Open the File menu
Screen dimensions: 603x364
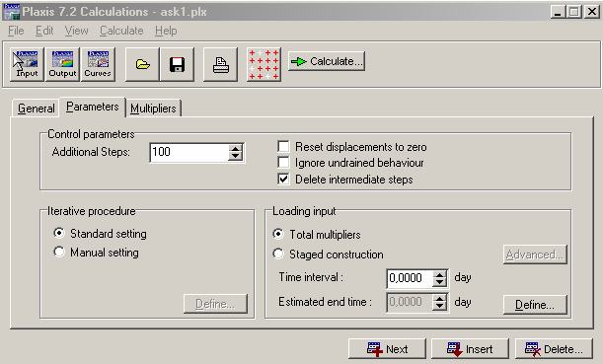pyautogui.click(x=16, y=31)
